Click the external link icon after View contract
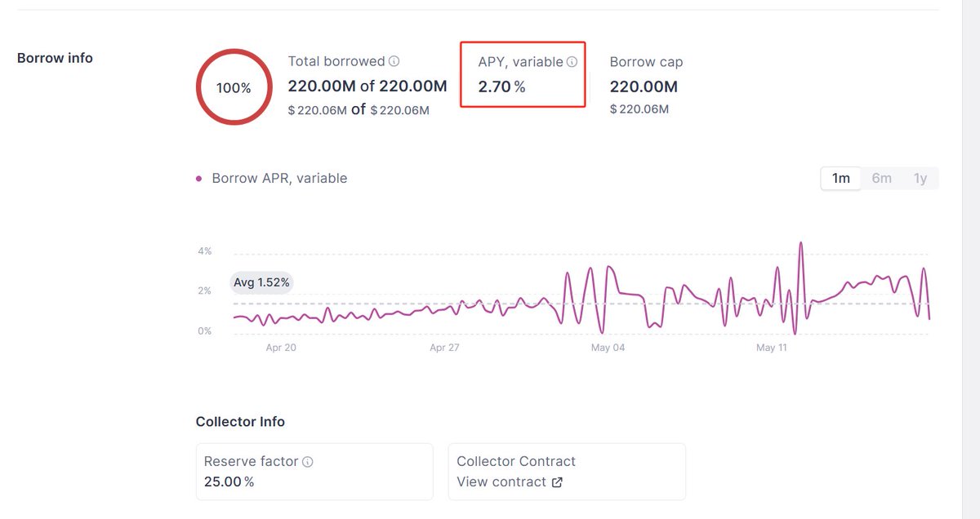Viewport: 980px width, 519px height. [557, 482]
